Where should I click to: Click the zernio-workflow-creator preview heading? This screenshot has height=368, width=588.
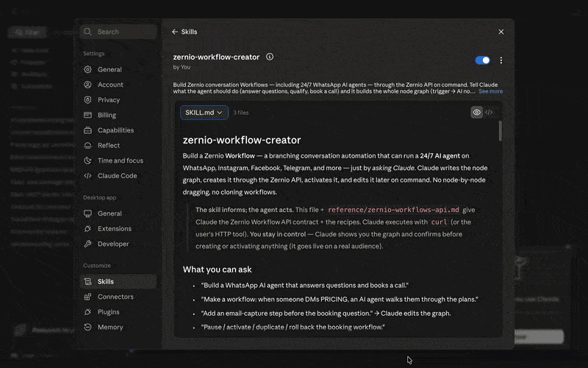coord(242,140)
